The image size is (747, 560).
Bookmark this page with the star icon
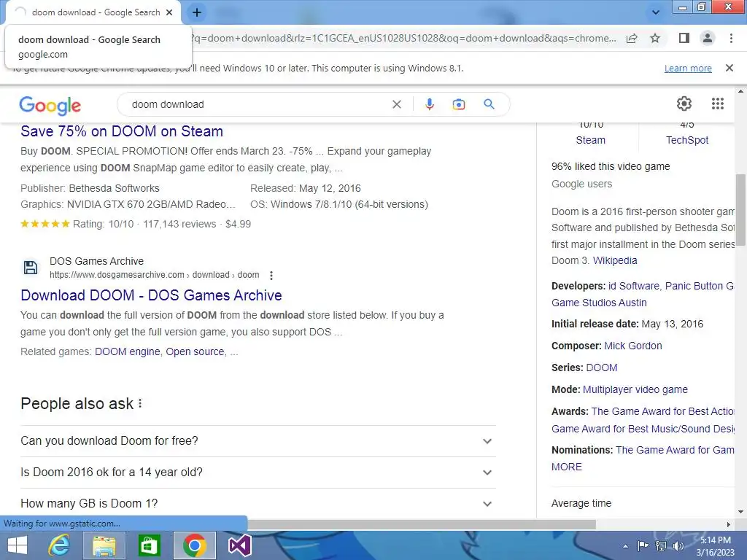pos(655,38)
